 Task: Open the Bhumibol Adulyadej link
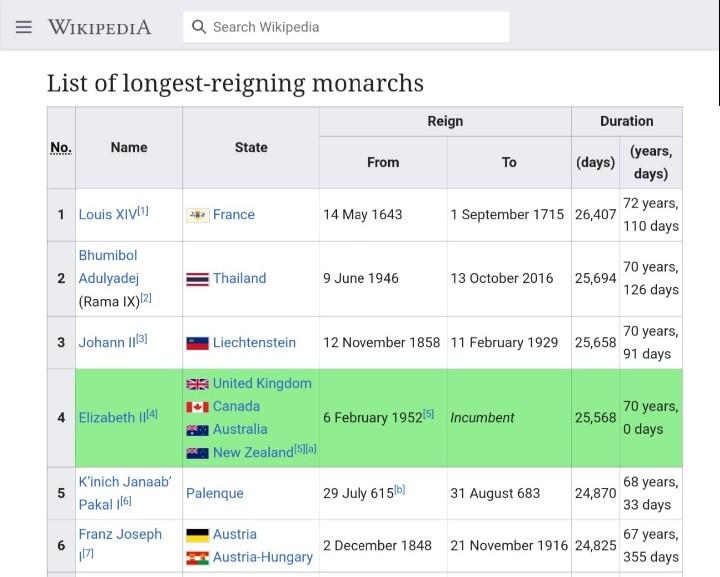coord(108,267)
